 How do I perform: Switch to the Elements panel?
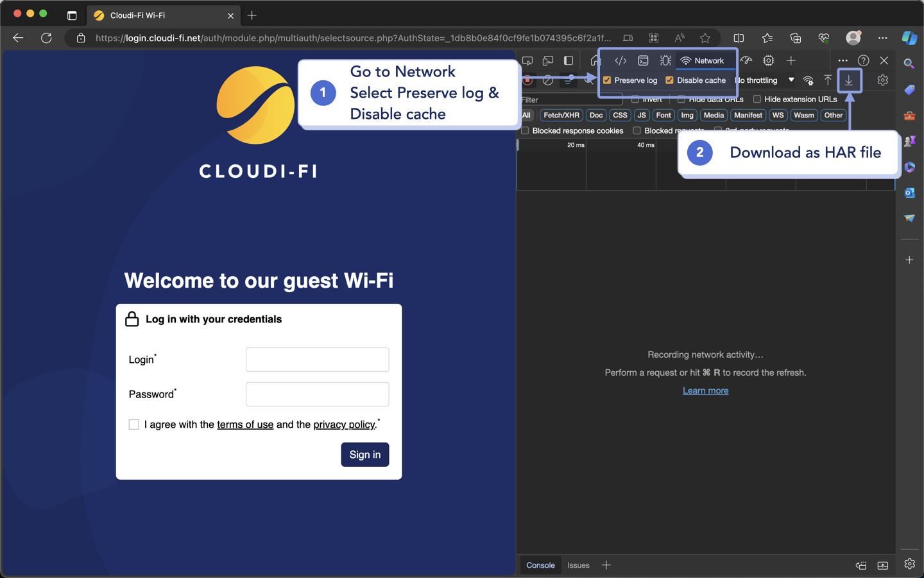coord(620,60)
